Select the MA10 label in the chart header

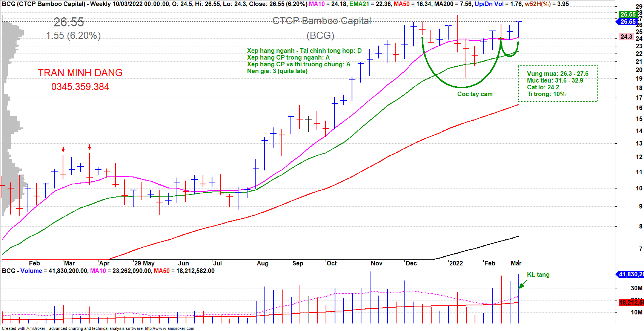tap(317, 4)
